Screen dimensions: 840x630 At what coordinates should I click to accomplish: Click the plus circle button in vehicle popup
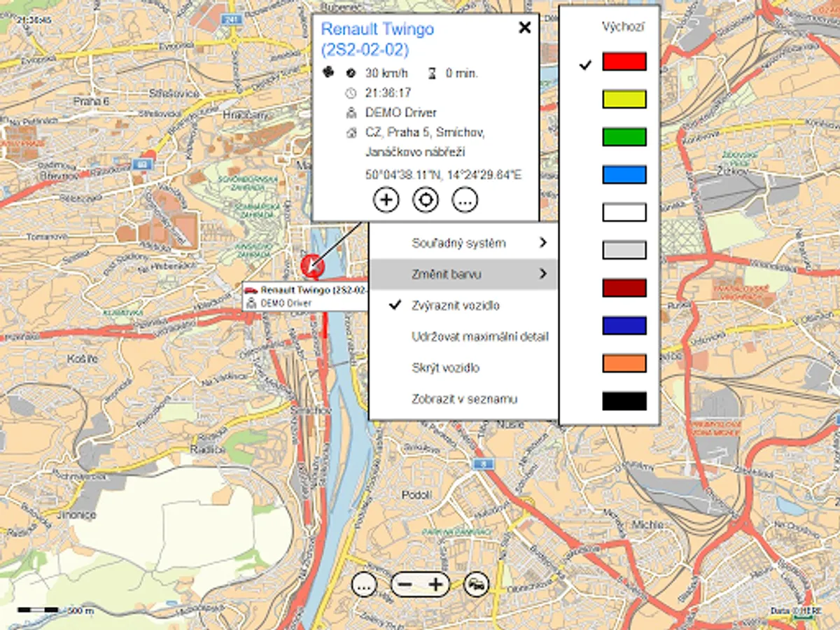tap(386, 200)
